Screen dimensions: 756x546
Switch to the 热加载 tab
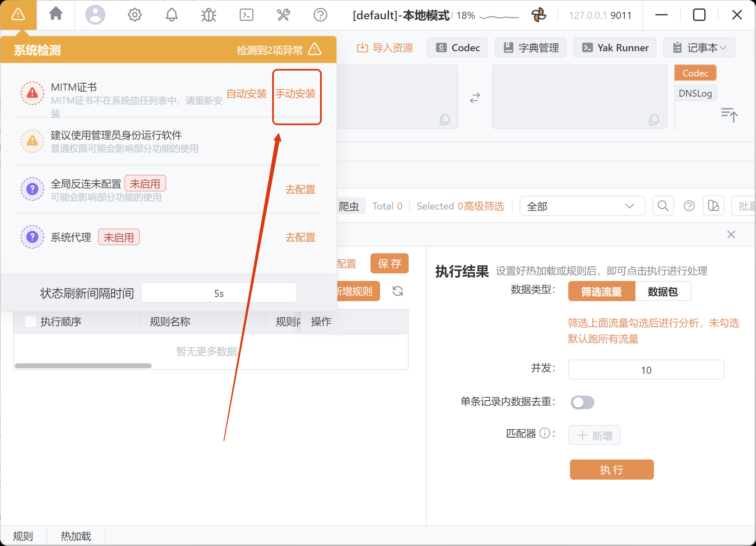coord(76,536)
